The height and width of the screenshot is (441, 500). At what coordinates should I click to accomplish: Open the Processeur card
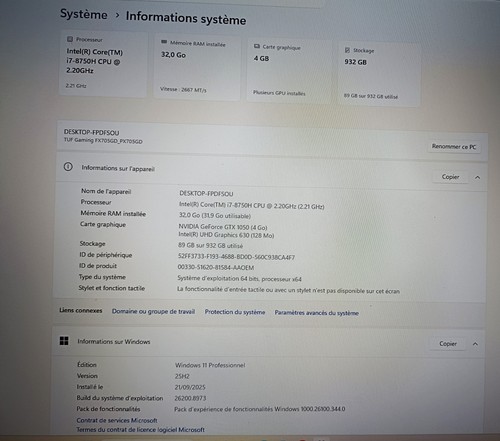coord(103,64)
